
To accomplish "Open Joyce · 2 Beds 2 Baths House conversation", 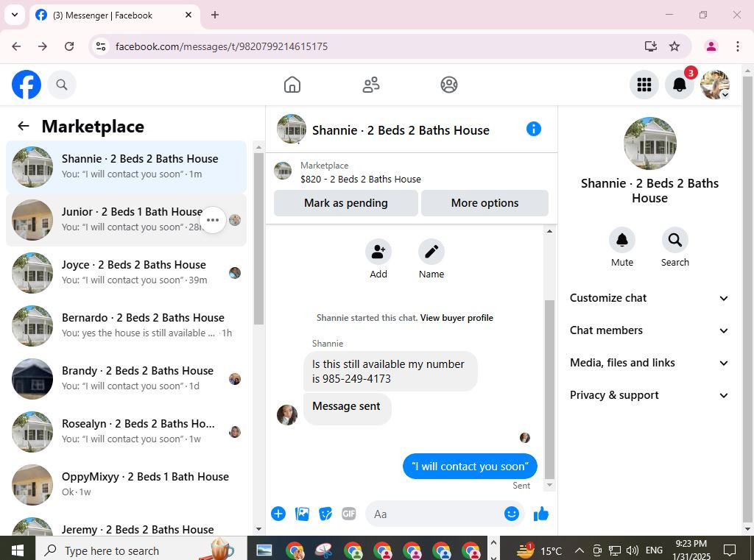I will (x=126, y=272).
